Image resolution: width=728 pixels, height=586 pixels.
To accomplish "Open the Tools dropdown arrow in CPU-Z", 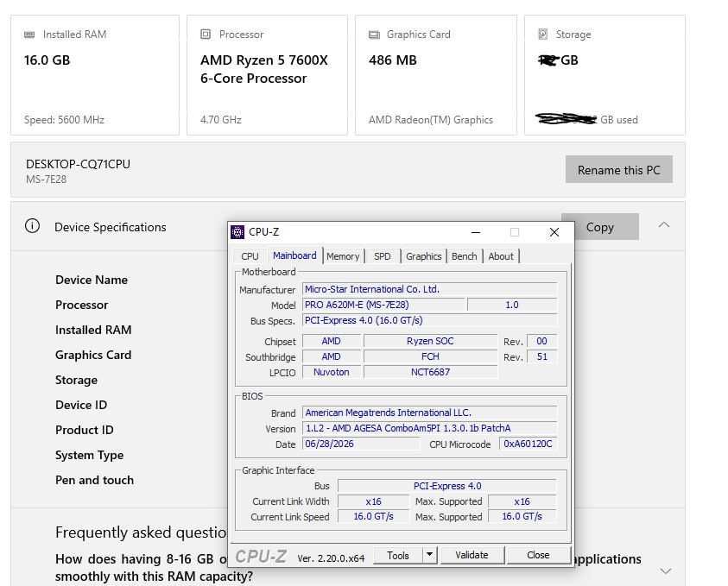I will [429, 554].
